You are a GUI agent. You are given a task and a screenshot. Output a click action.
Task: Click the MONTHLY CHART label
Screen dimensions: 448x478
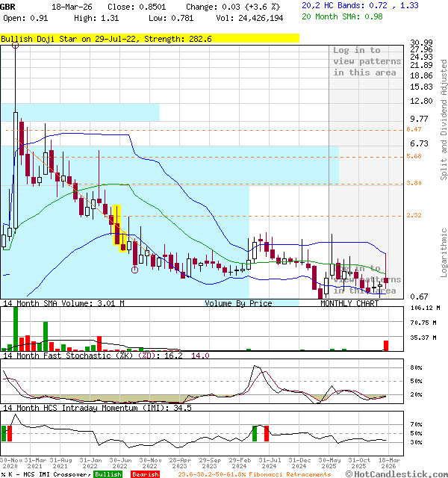349,304
